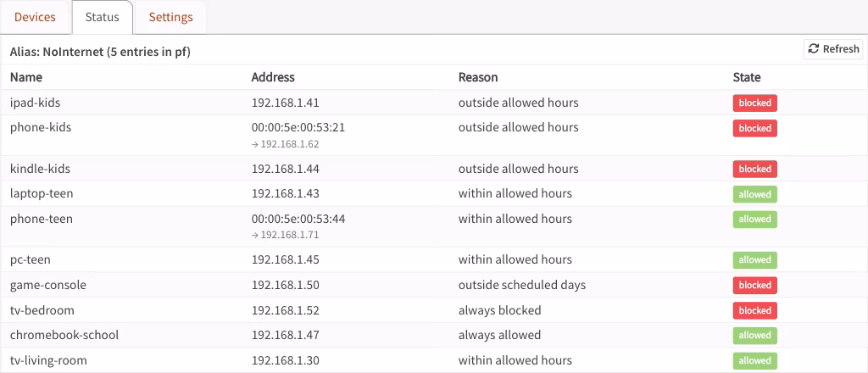Click allowed badge for tv-living-room

(755, 361)
